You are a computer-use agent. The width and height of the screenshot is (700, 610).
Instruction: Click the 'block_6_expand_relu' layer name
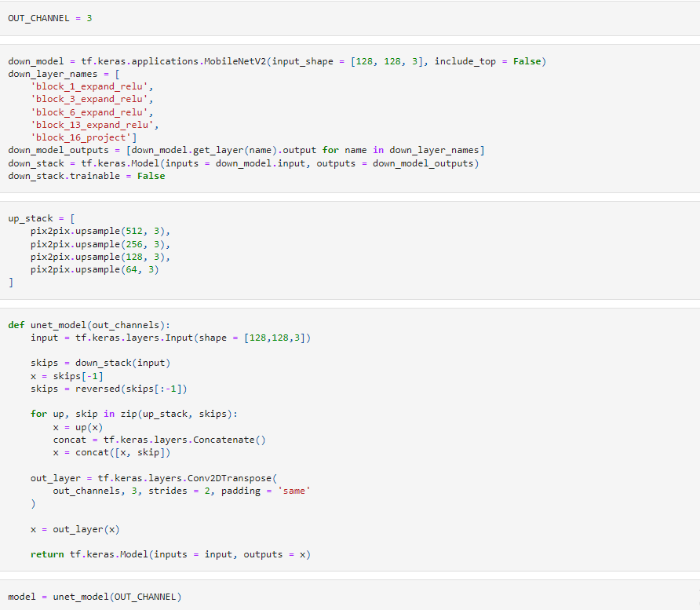(93, 112)
